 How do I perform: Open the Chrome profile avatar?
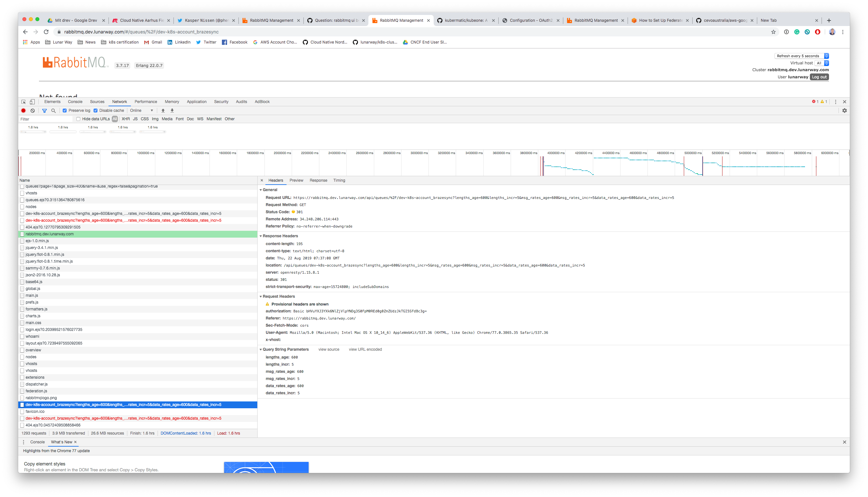(x=832, y=32)
